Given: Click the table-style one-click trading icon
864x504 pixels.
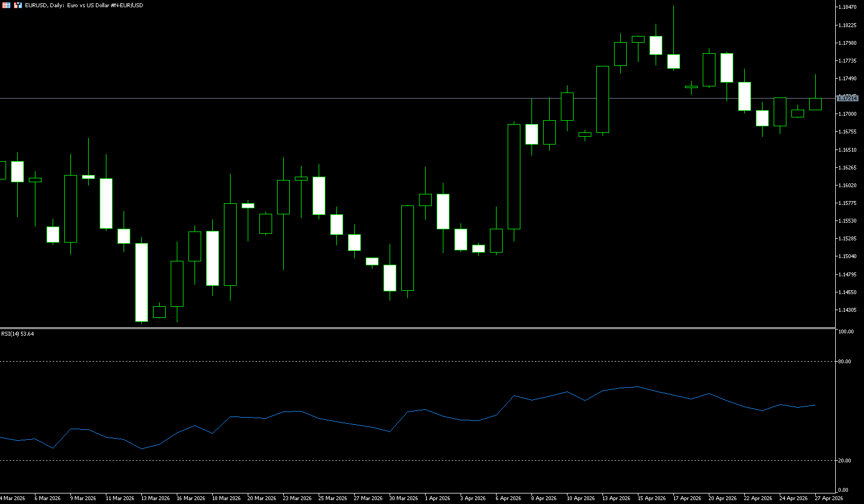Looking at the screenshot, I should (x=6, y=5).
